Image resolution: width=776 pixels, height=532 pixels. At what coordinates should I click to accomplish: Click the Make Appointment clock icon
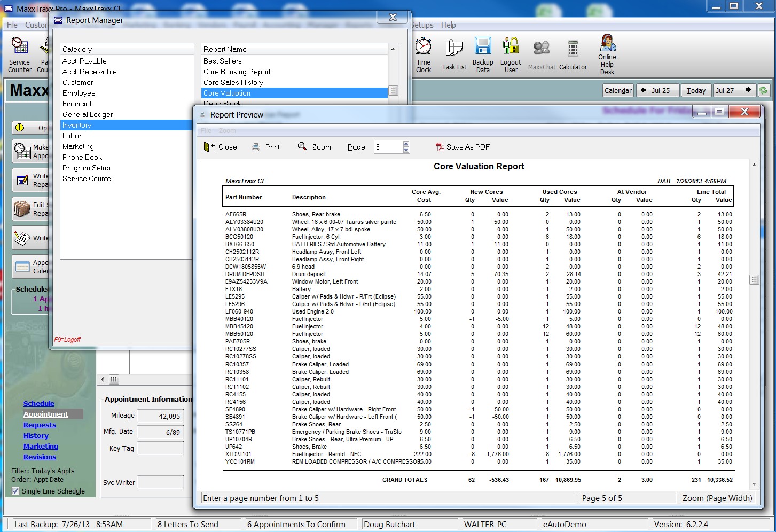pyautogui.click(x=22, y=151)
